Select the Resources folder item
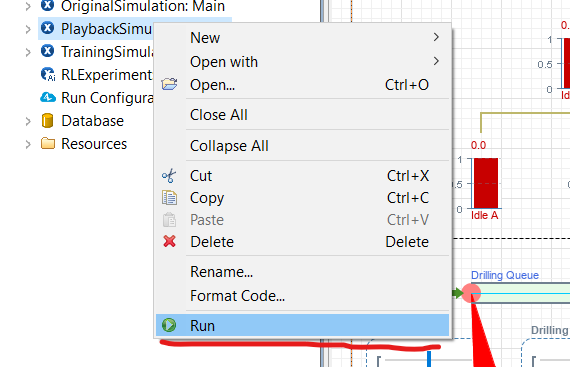The image size is (570, 367). (x=94, y=144)
